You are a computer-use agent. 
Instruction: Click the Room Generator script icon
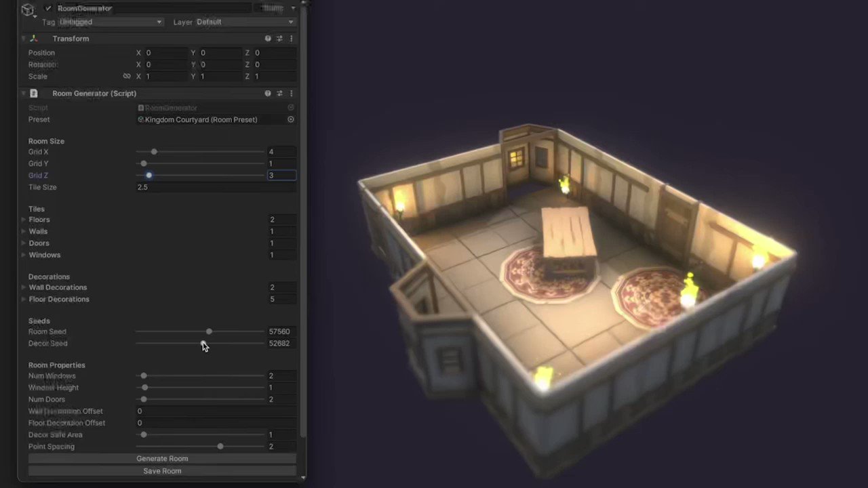coord(33,93)
